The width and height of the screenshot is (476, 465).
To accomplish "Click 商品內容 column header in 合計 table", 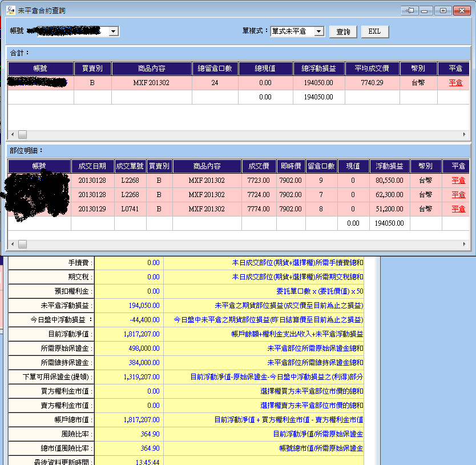I will (152, 69).
